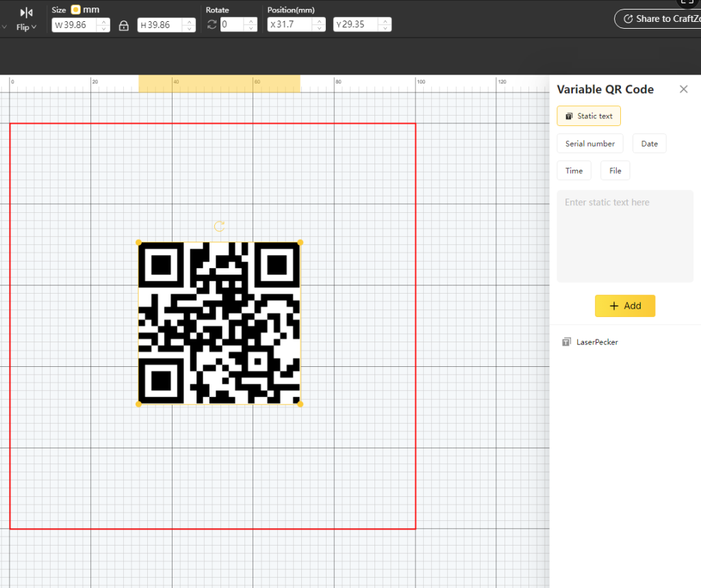Select the Serial number option
Screen dimensions: 701x588
[589, 144]
